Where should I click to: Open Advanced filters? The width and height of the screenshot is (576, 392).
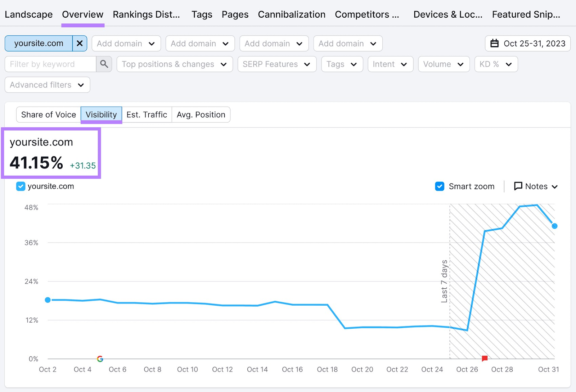(47, 85)
